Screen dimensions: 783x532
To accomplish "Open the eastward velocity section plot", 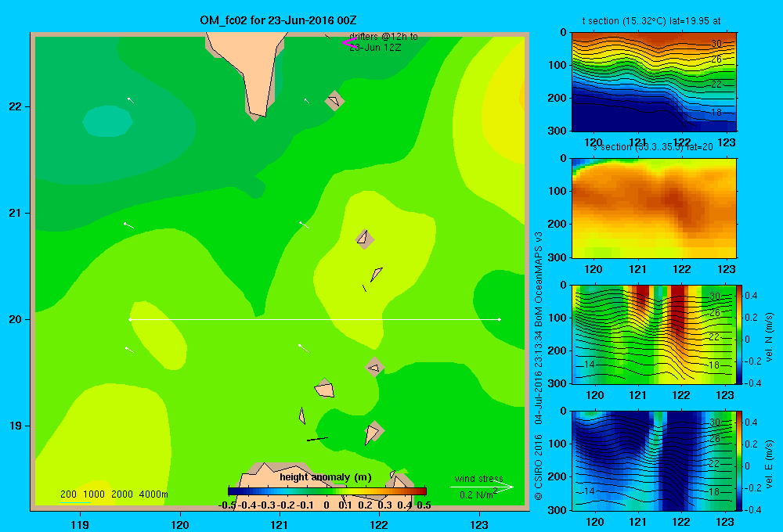I will click(654, 461).
